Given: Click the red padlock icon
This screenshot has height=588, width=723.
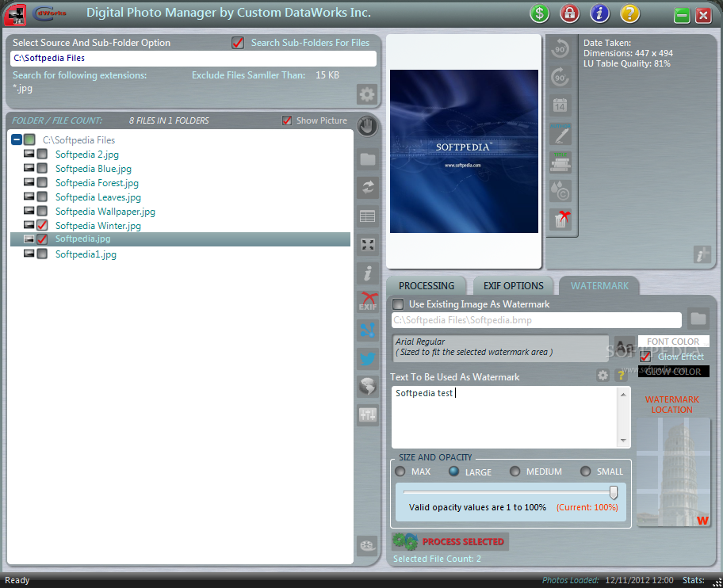Looking at the screenshot, I should click(x=569, y=13).
